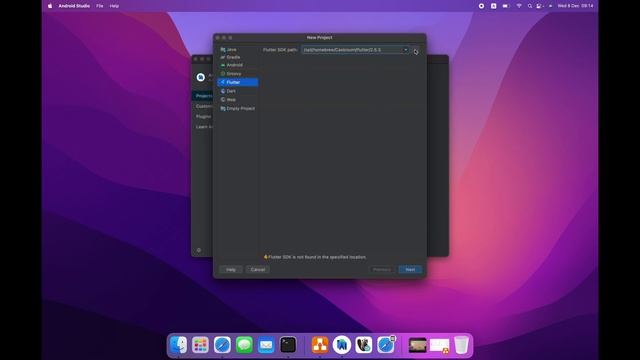Select Gradle in the project type list

(x=238, y=57)
